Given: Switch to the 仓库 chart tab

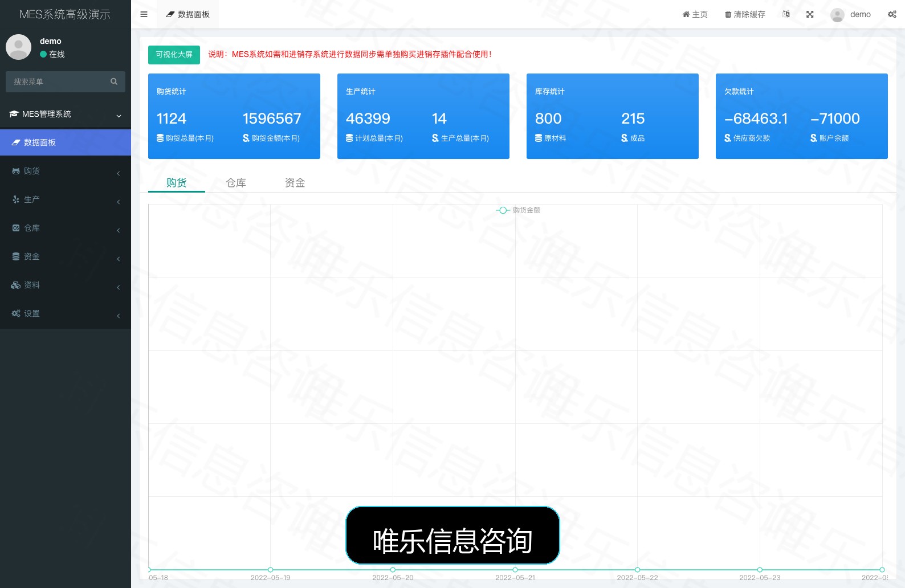Looking at the screenshot, I should click(236, 182).
